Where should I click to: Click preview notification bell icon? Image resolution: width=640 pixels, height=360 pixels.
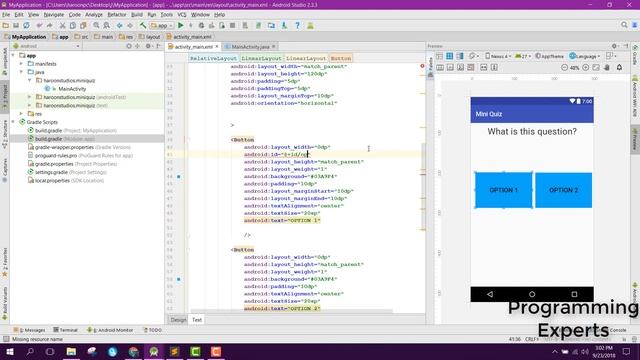pyautogui.click(x=619, y=67)
